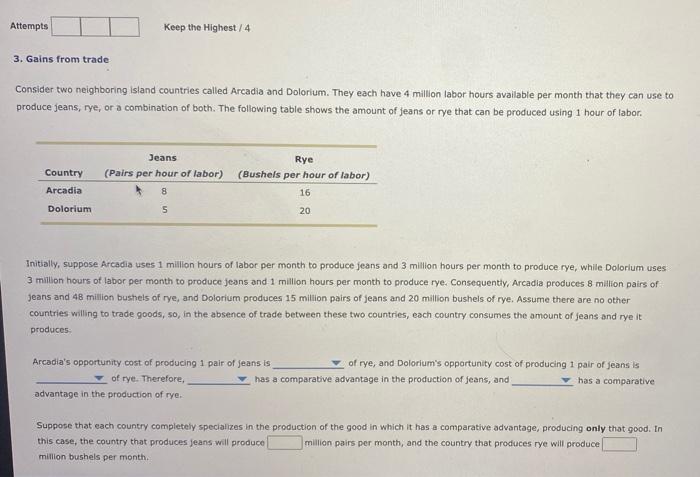Viewport: 700px width, 477px height.
Task: Click the first Attempts box
Action: [66, 27]
